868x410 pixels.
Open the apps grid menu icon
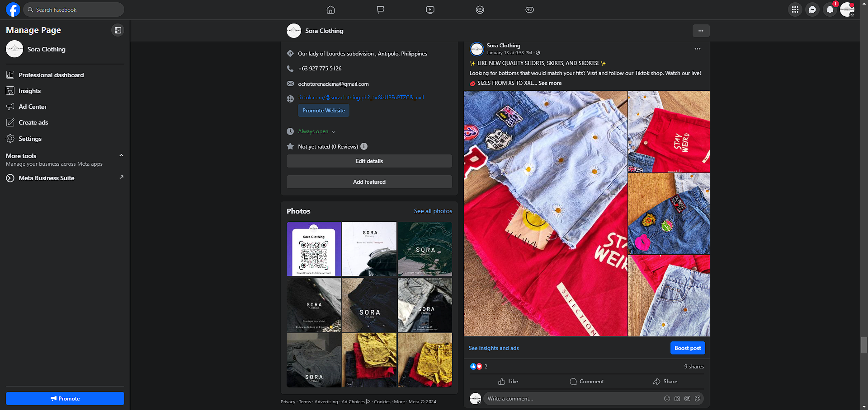pos(795,9)
